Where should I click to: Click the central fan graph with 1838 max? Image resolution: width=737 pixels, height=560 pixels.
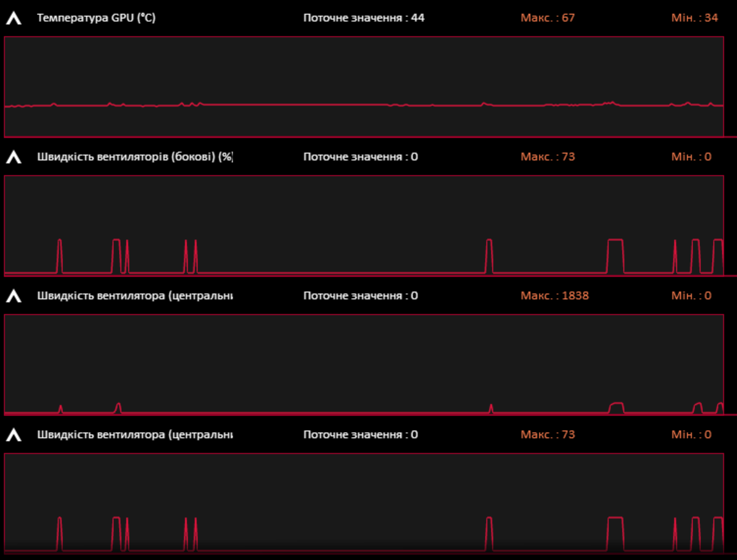[x=364, y=365]
